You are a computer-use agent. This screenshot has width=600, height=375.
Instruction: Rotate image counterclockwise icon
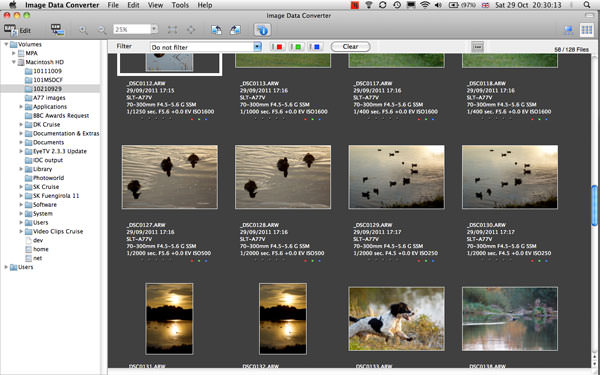[x=217, y=30]
